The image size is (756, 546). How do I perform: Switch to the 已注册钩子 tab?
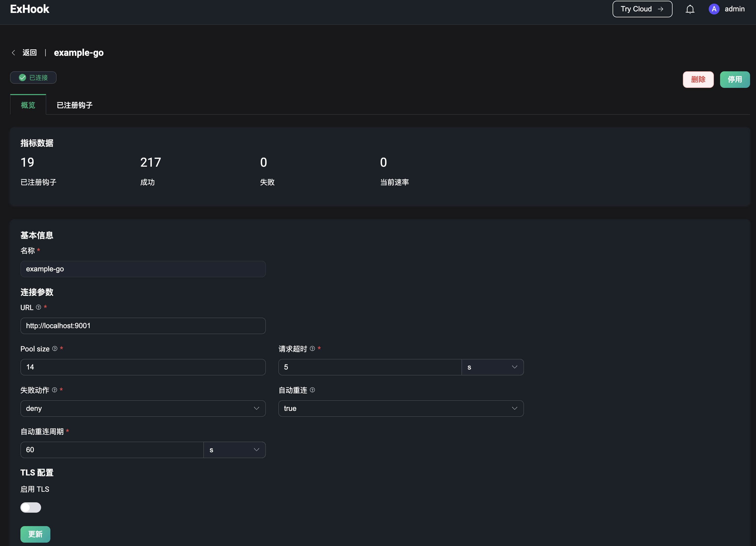pos(75,105)
